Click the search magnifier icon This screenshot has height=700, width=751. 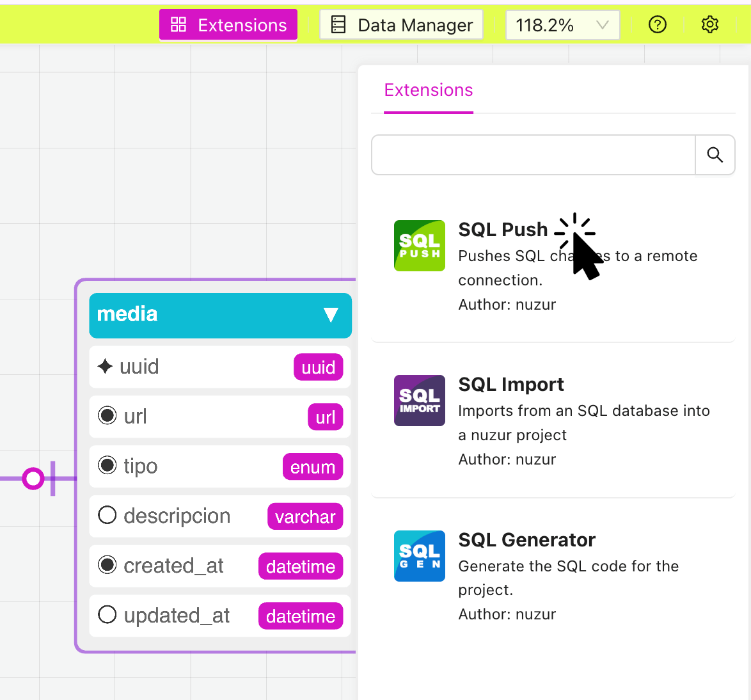tap(715, 155)
